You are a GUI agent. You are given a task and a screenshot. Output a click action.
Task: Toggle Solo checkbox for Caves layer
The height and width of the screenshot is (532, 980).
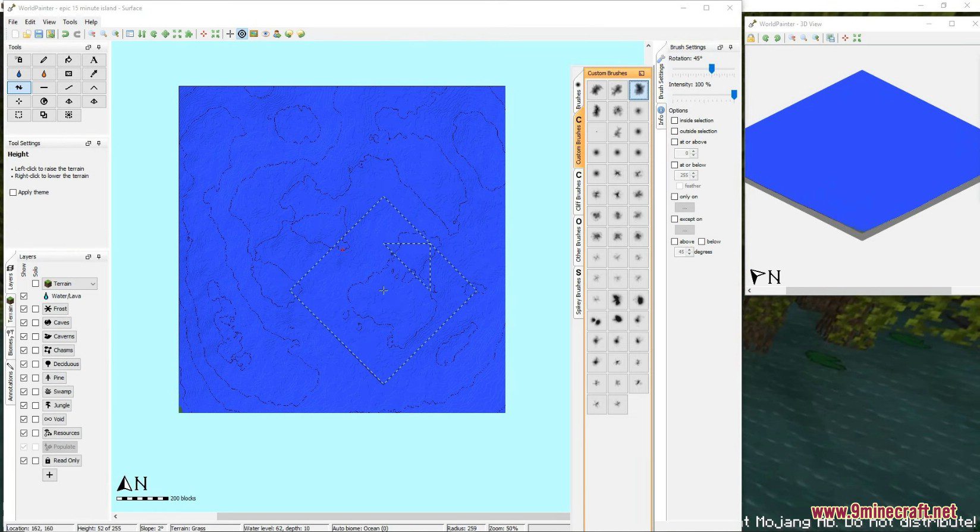(36, 323)
